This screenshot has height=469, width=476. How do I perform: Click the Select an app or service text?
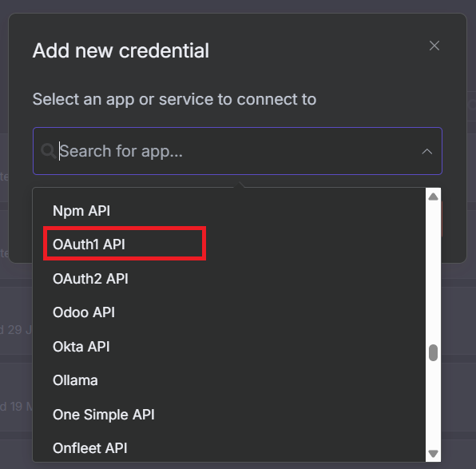tap(174, 99)
